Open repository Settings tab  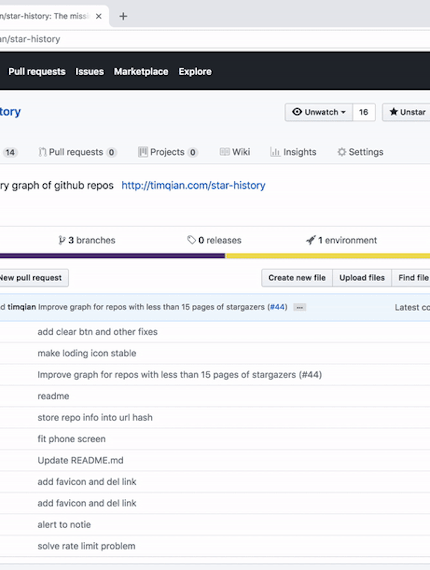coord(360,152)
